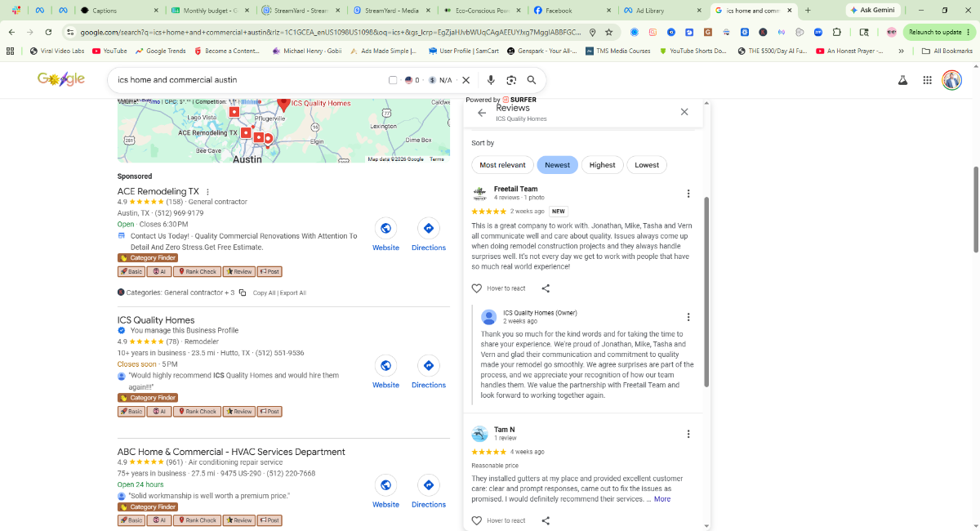This screenshot has width=980, height=531.
Task: Select the Newest sort chip
Action: tap(558, 165)
